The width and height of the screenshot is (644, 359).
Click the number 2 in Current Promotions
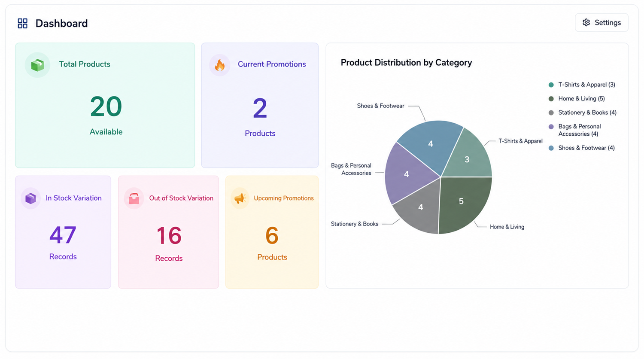[x=260, y=108]
